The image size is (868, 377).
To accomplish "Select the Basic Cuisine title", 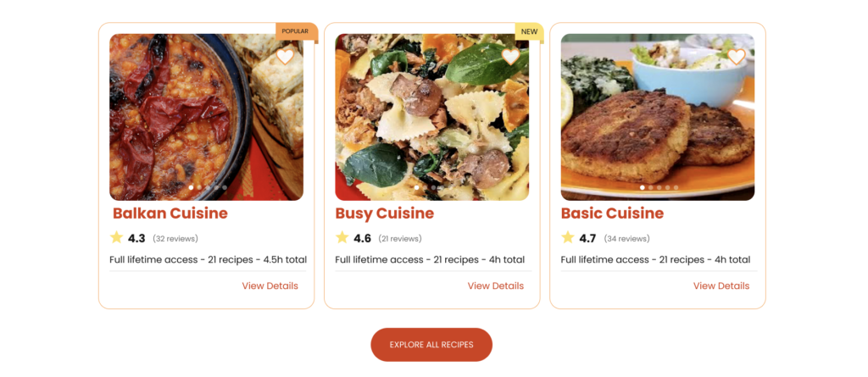I will point(611,213).
